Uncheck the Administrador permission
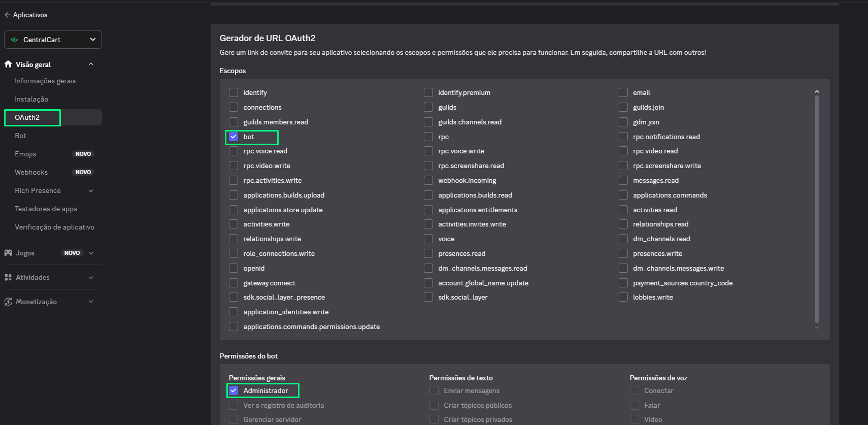 [x=233, y=390]
